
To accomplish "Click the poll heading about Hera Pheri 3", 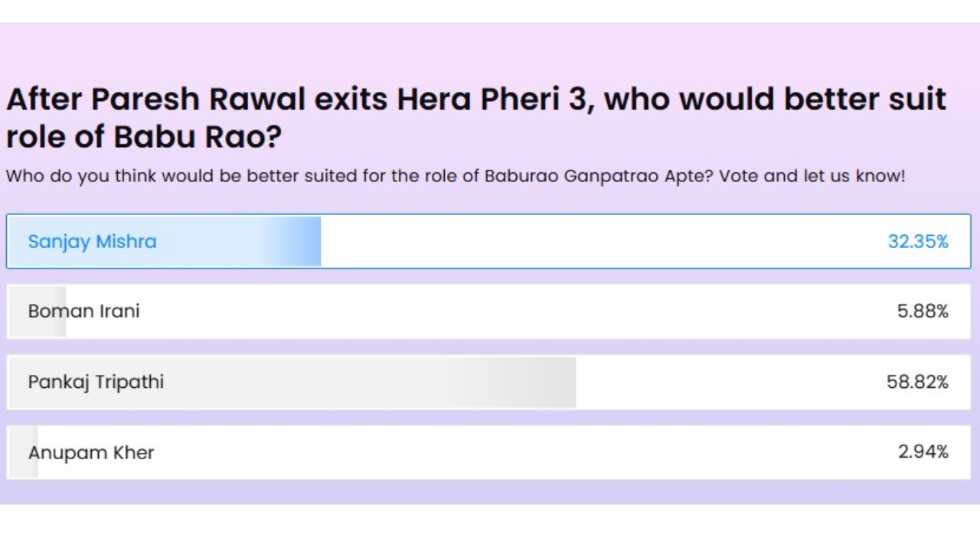I will click(x=476, y=118).
